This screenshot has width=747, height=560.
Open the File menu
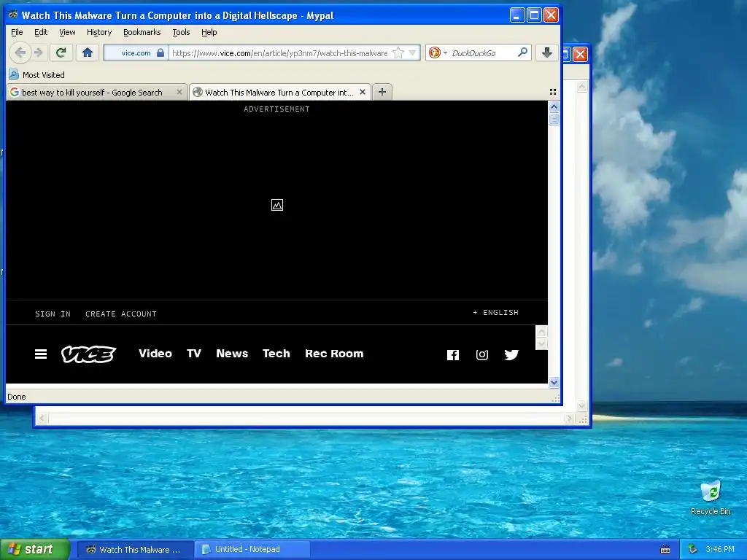[17, 32]
